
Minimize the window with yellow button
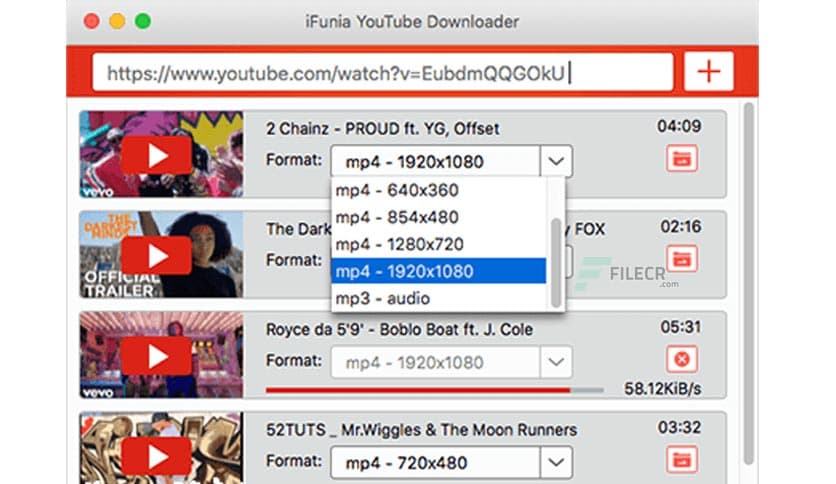(117, 21)
